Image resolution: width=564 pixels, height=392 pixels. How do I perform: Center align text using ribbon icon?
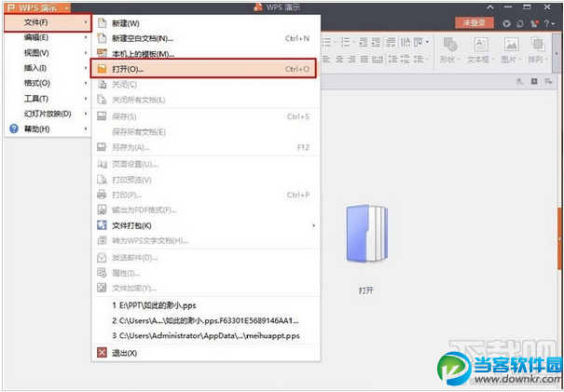point(339,60)
